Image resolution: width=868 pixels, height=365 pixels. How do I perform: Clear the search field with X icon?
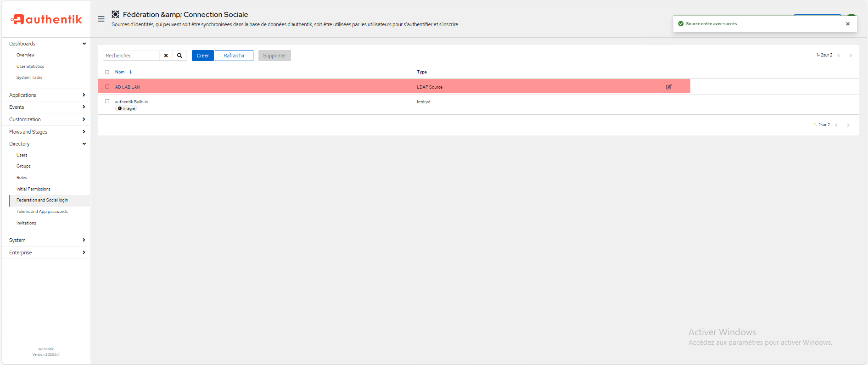tap(166, 56)
